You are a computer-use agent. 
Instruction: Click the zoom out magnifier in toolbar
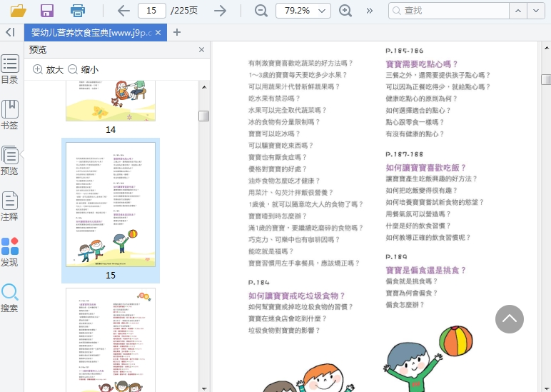coord(261,10)
